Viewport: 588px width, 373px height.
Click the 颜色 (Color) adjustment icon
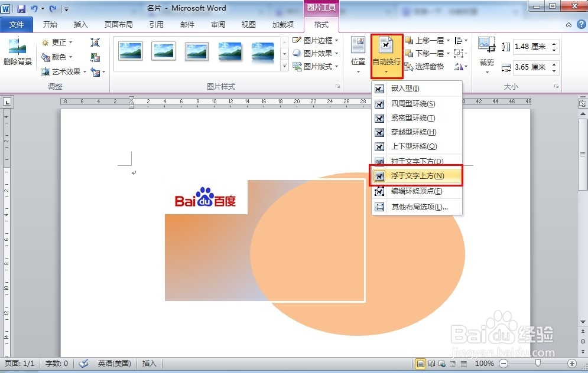[x=59, y=57]
